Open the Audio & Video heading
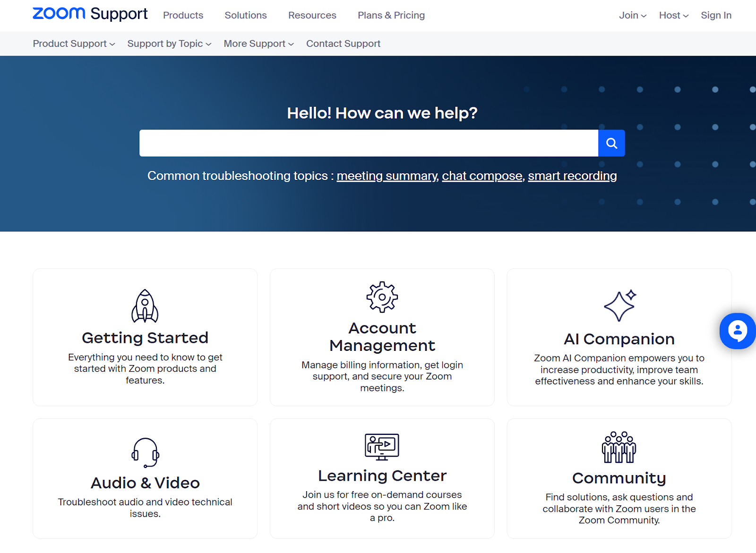 pyautogui.click(x=145, y=483)
